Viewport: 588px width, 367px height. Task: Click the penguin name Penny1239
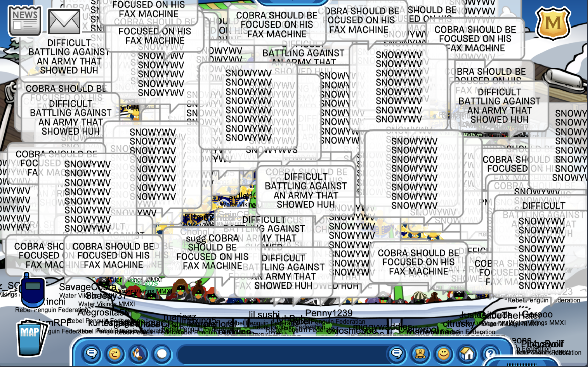tap(329, 313)
